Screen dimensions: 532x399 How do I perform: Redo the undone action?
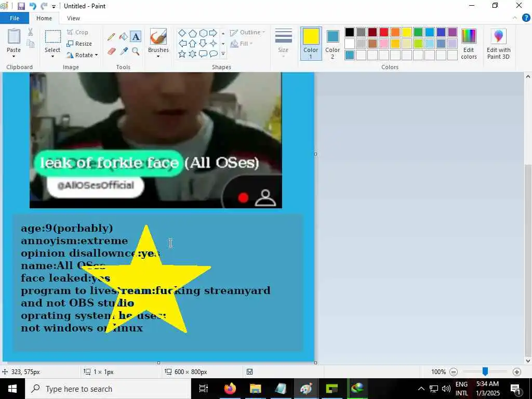(x=44, y=6)
